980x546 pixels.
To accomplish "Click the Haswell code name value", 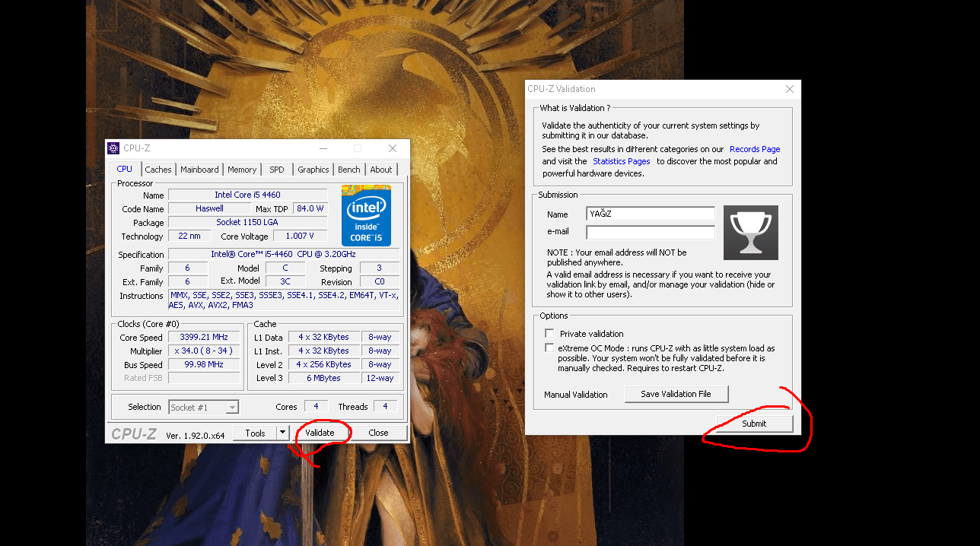I will point(209,208).
